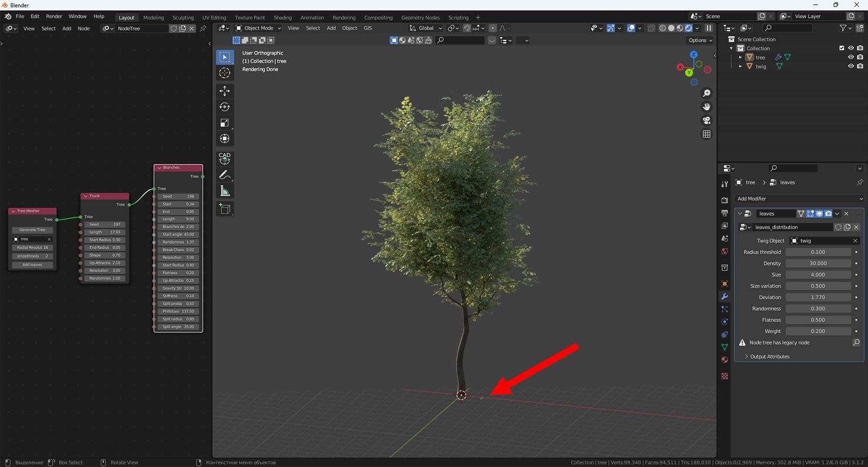Select the Cursor tool

[x=225, y=73]
